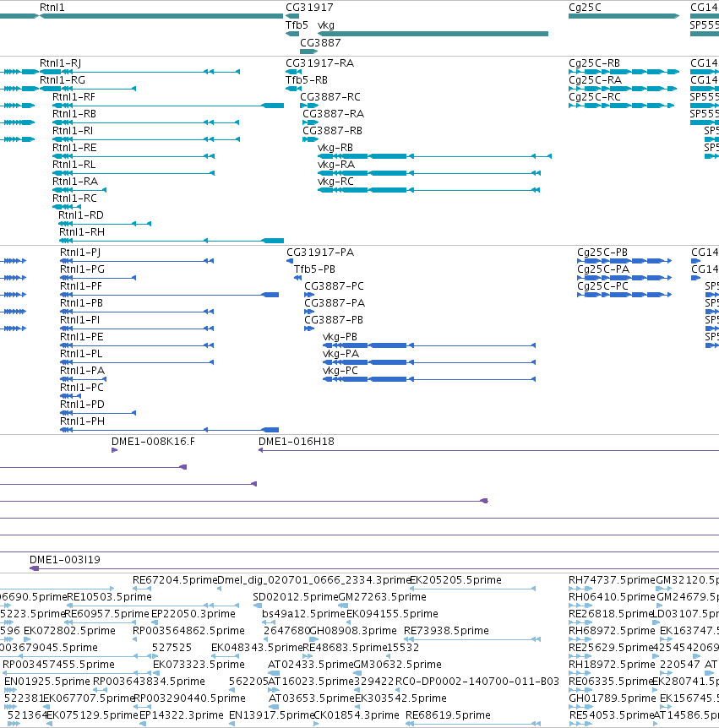719x728 pixels.
Task: Select EST RH74737.5prime label
Action: (612, 580)
